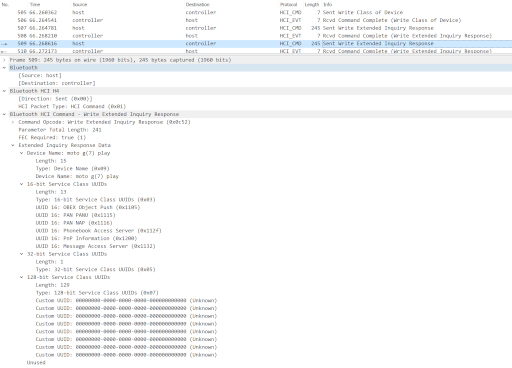Select HCI Packet Type: HCI Command (0x01)
This screenshot has height=368, width=512.
click(72, 106)
